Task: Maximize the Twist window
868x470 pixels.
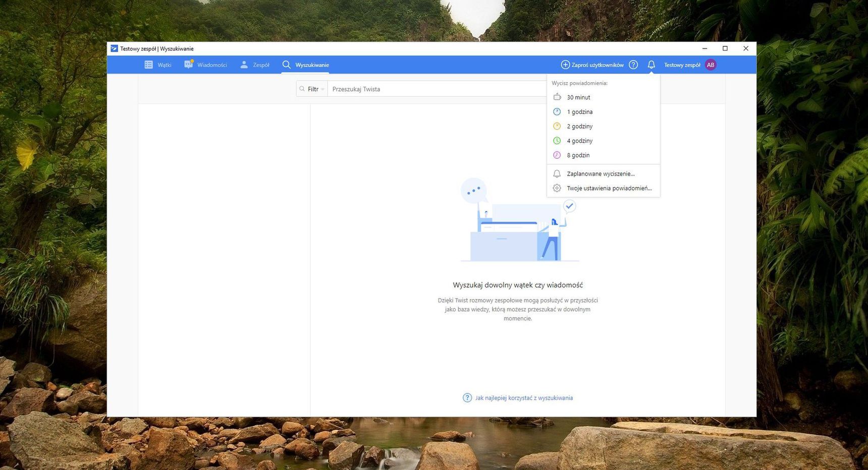Action: coord(725,48)
